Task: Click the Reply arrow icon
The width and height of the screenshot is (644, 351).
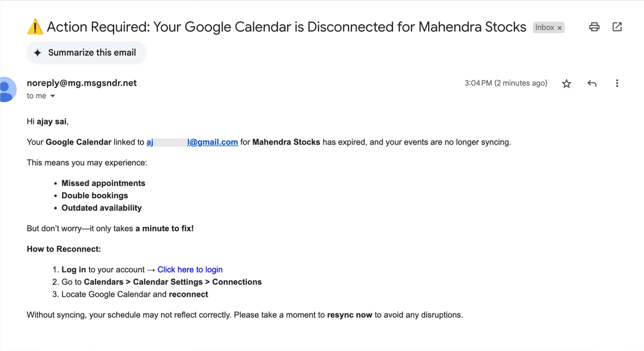Action: tap(592, 83)
